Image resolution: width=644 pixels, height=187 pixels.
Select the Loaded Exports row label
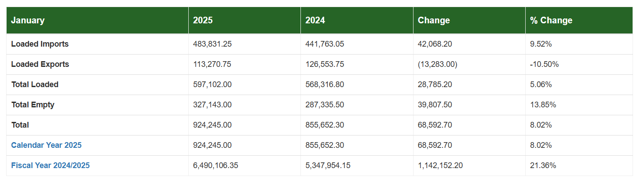click(x=40, y=64)
